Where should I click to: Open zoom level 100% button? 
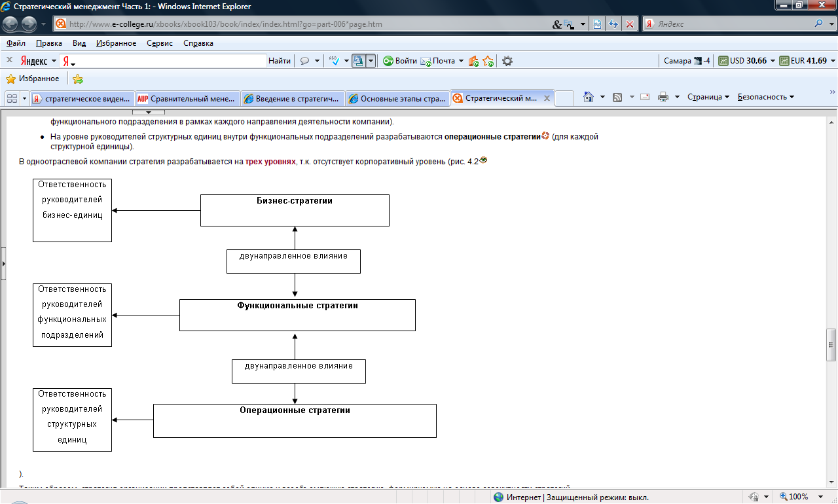pos(793,497)
